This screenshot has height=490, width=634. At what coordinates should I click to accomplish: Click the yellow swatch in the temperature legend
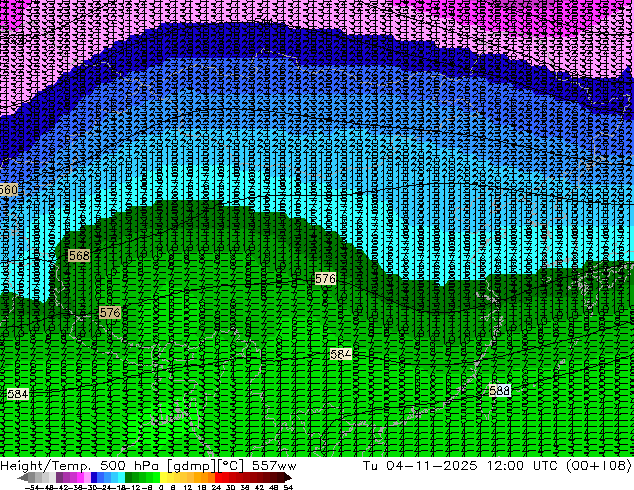tap(164, 478)
